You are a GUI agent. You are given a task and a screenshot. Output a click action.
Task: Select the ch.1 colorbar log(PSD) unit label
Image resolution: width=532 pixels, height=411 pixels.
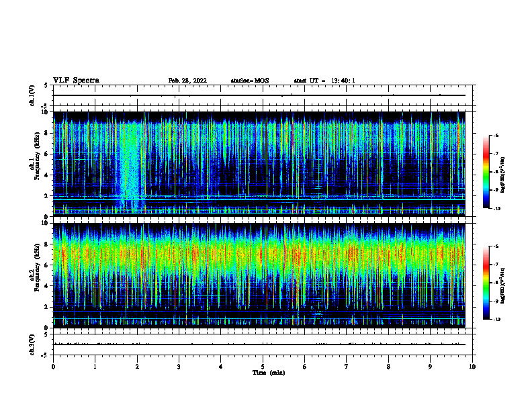[502, 175]
